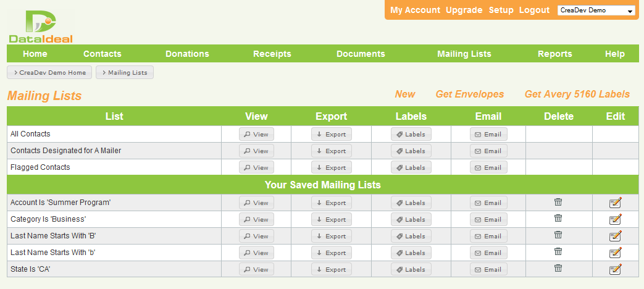
Task: Generate labels for Flagged Contacts
Action: click(411, 167)
